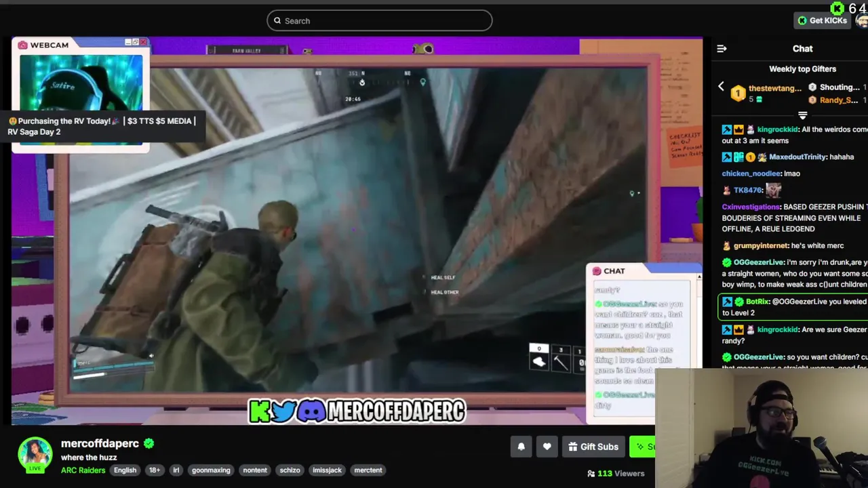Collapse the chat panel using the arrow icon
The image size is (868, 488).
pyautogui.click(x=722, y=49)
